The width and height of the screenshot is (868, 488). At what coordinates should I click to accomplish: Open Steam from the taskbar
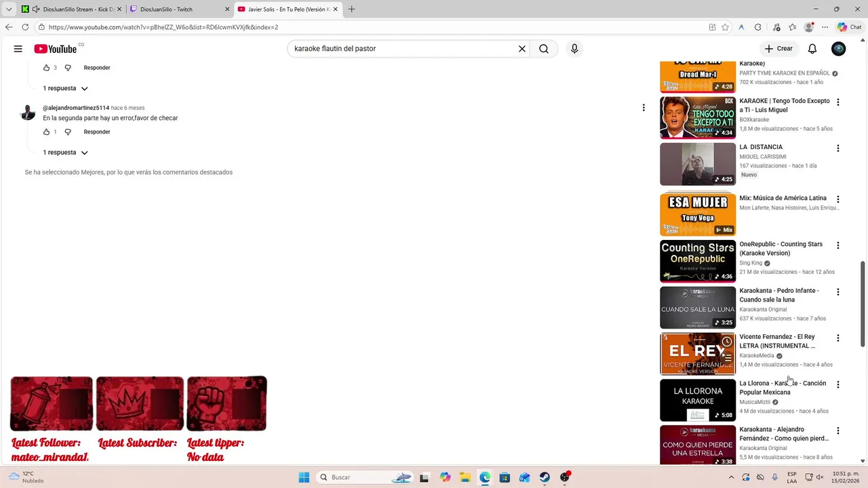545,477
